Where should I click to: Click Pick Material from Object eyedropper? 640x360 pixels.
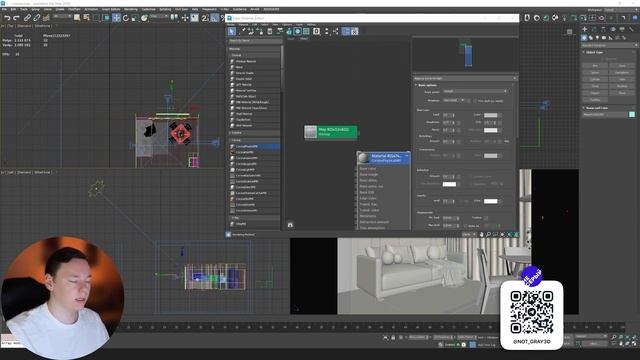(242, 31)
